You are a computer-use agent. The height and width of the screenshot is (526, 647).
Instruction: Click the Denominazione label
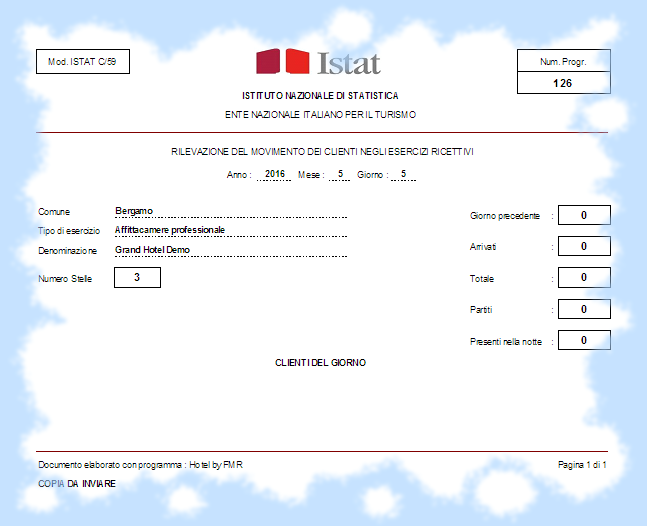67,250
